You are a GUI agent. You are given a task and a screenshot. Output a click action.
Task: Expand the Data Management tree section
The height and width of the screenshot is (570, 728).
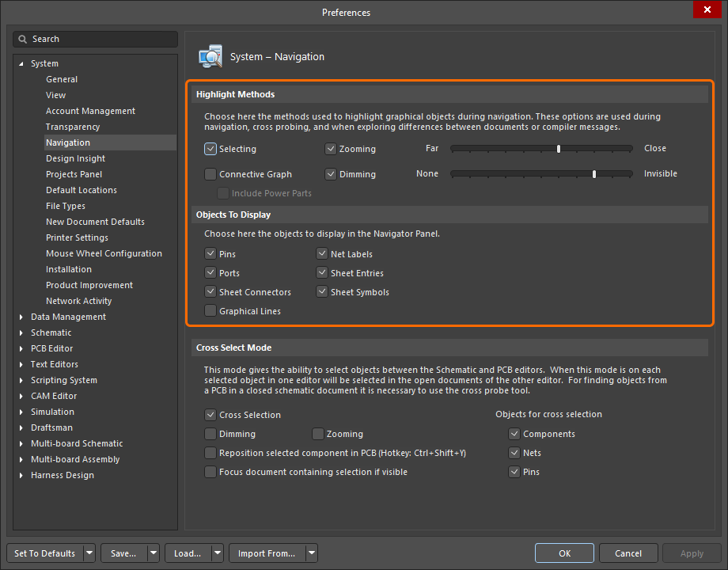pos(21,317)
